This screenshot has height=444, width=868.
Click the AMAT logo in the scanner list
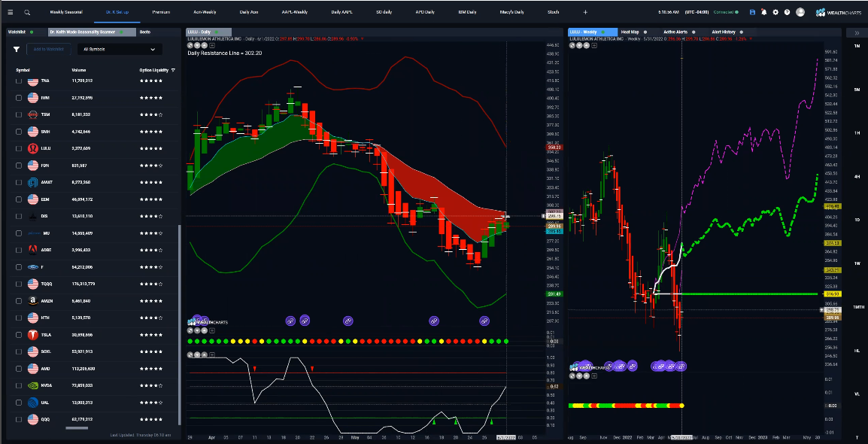pos(32,182)
